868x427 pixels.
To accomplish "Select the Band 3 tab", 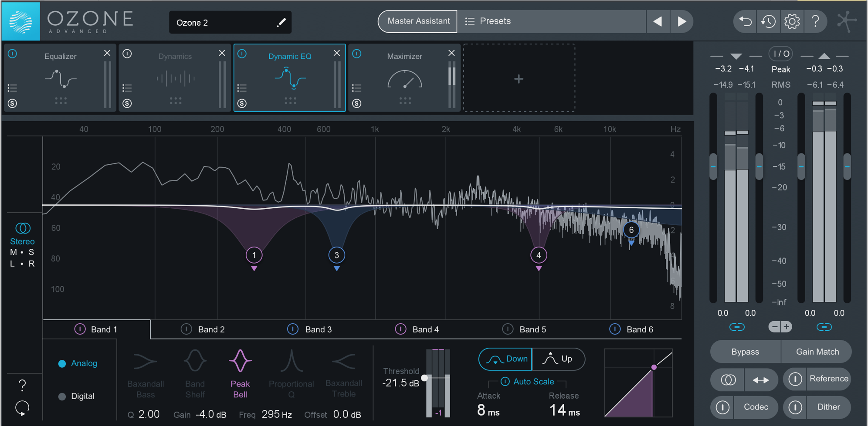I will click(311, 329).
